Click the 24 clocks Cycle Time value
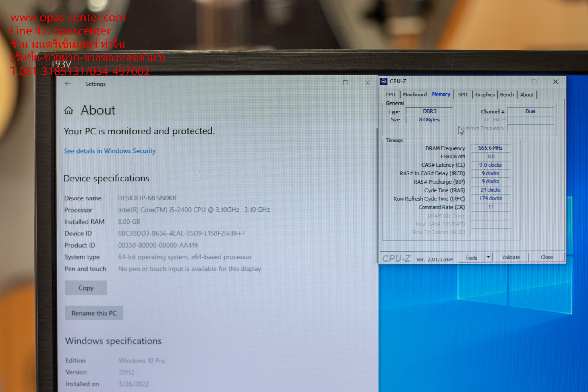 click(490, 190)
